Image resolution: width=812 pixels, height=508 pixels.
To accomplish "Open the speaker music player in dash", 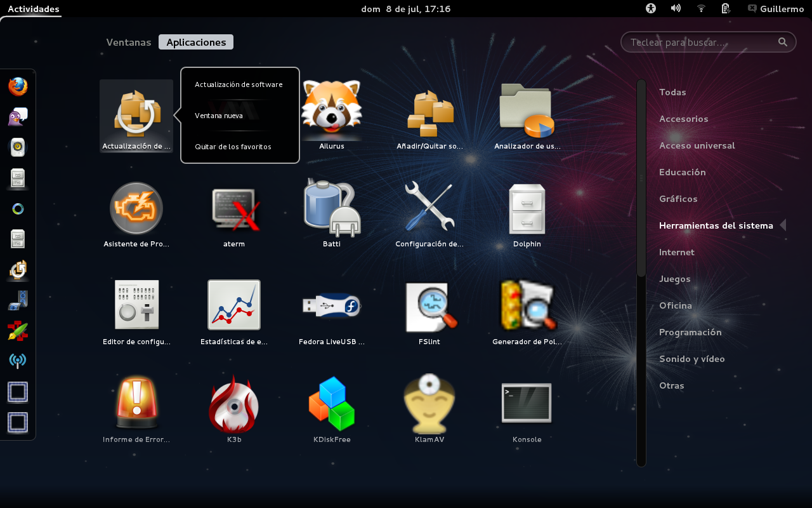I will point(18,147).
